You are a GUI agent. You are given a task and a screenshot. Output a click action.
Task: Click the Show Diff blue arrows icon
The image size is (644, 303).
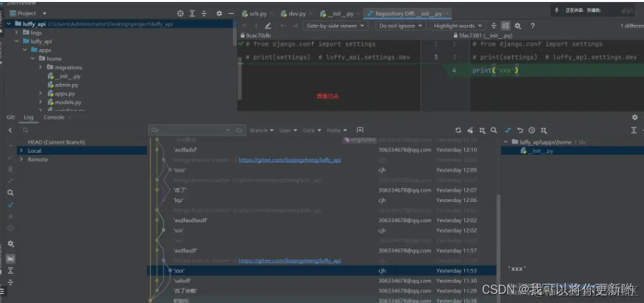(x=508, y=130)
